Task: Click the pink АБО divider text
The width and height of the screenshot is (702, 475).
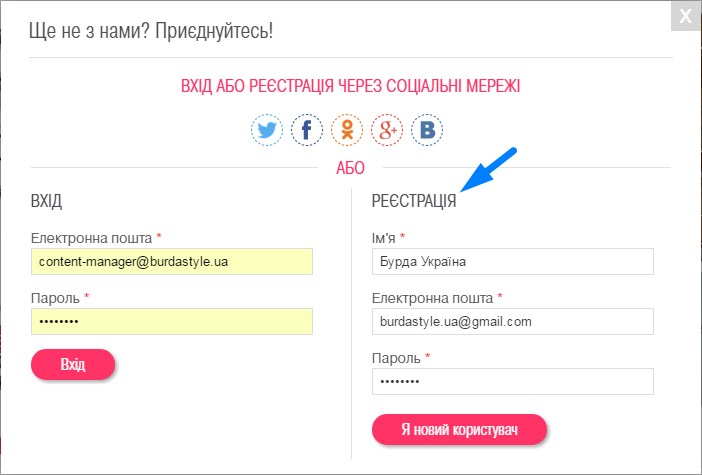Action: tap(351, 168)
